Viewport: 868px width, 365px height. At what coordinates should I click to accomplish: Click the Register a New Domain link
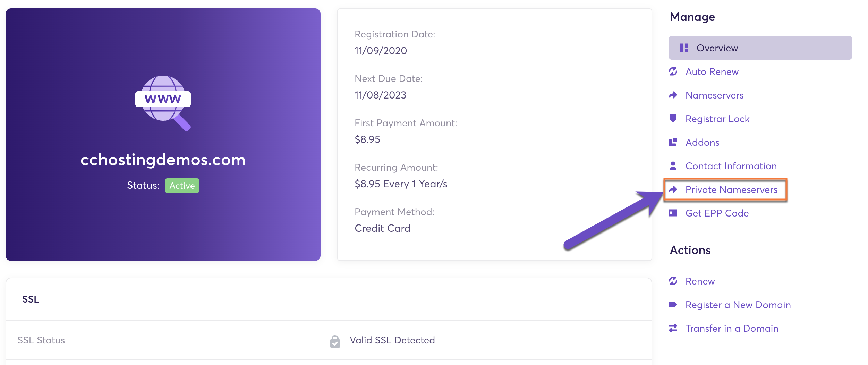[x=738, y=305]
